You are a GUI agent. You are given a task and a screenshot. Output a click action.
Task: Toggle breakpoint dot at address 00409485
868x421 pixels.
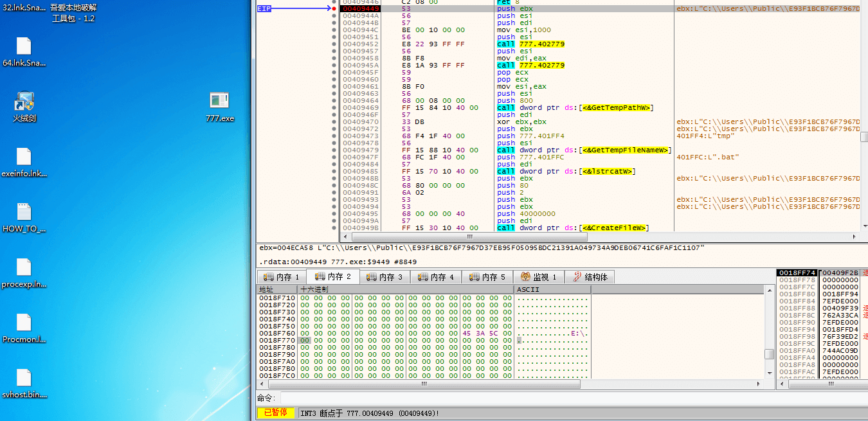[334, 172]
